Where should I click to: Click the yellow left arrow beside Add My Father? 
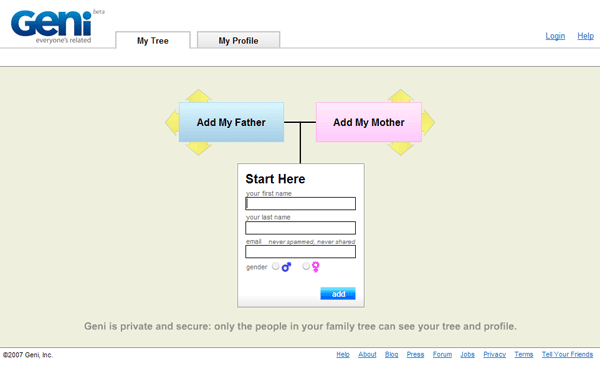172,122
